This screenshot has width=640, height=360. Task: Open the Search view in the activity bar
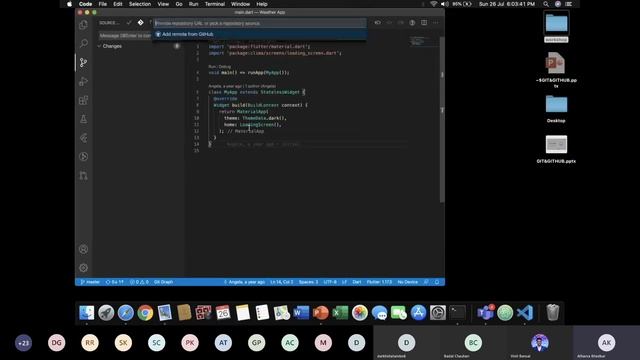tap(83, 43)
